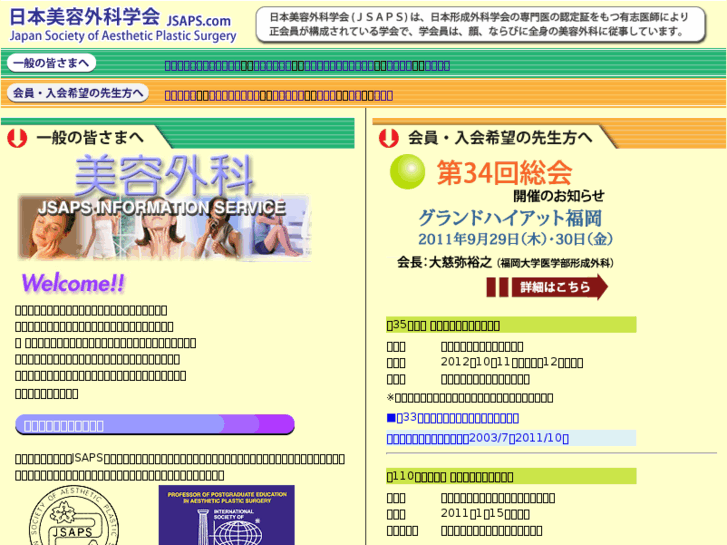Click the 詳細はこちら arrow button
The image size is (727, 545).
pos(547,287)
